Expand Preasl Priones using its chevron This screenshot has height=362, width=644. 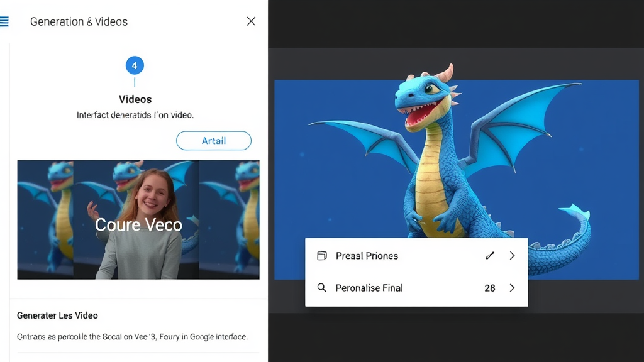[x=512, y=256]
